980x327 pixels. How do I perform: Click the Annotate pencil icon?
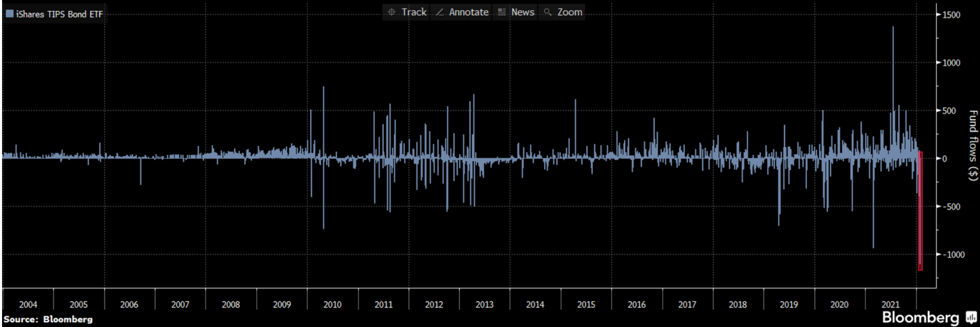click(x=439, y=12)
